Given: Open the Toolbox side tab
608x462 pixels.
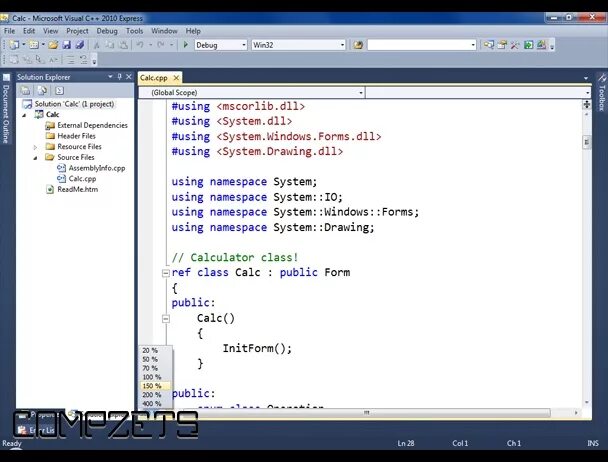Looking at the screenshot, I should 601,92.
